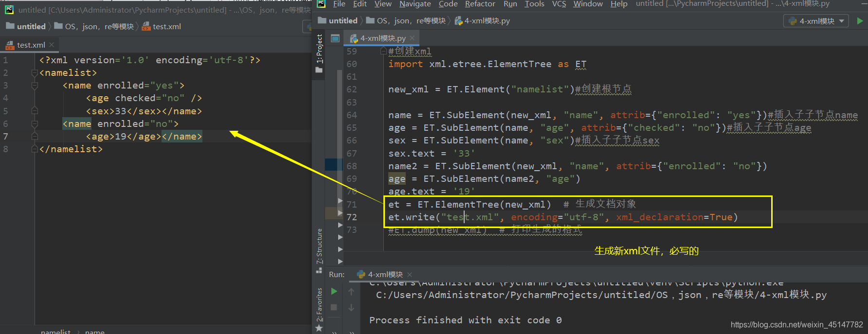Open the Edit menu
Viewport: 868px width, 334px height.
point(360,4)
